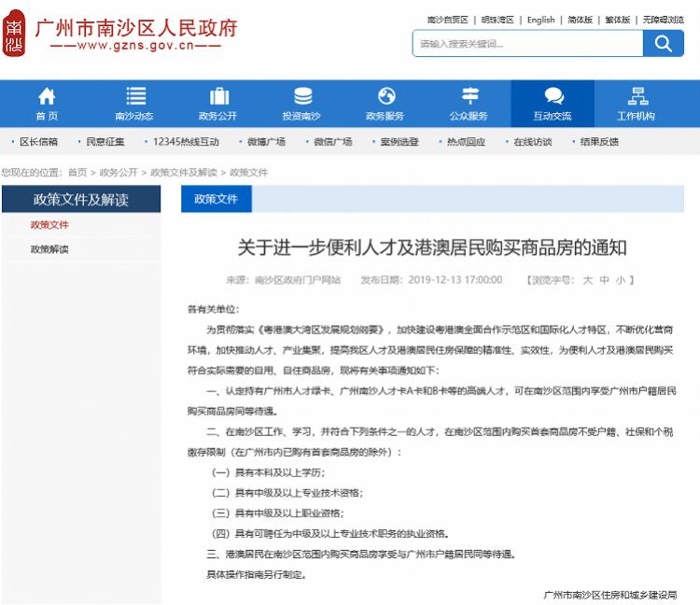Switch language to English
The width and height of the screenshot is (700, 605).
[540, 20]
